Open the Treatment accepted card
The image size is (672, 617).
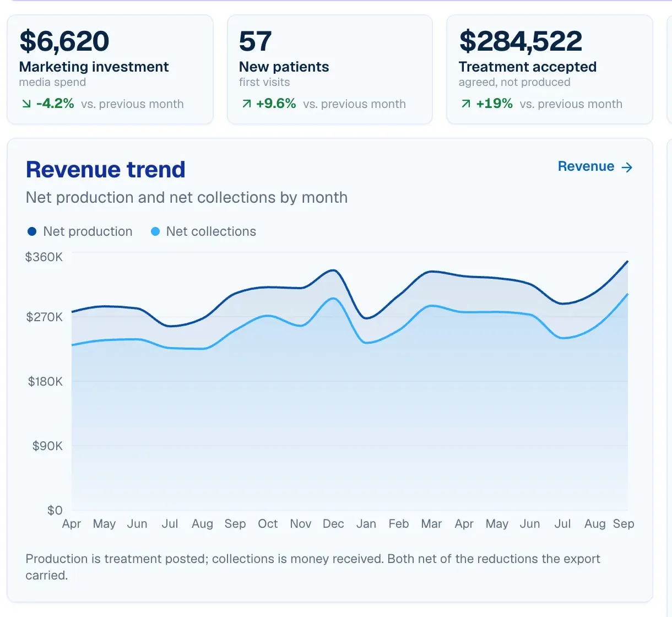pyautogui.click(x=550, y=69)
